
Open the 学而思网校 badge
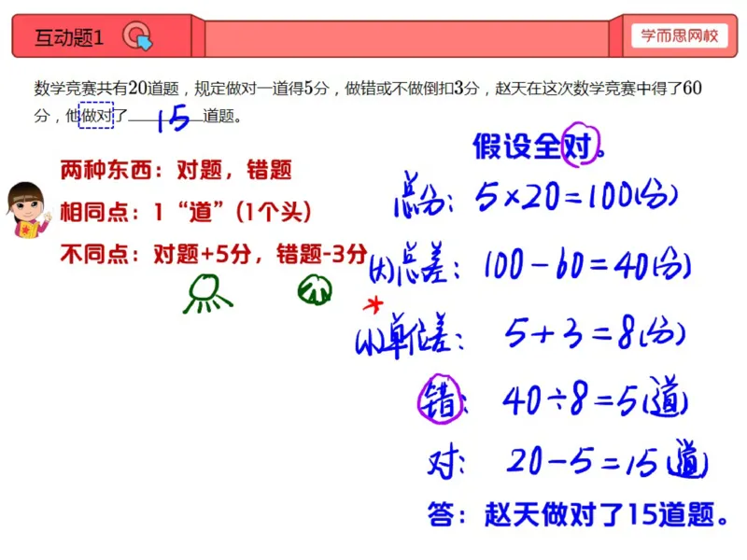680,35
